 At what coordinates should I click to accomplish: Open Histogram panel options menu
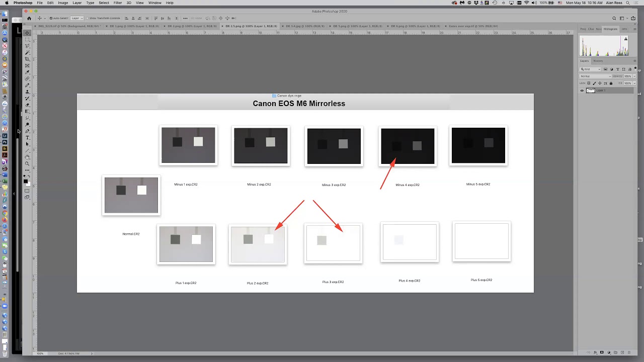pyautogui.click(x=635, y=29)
